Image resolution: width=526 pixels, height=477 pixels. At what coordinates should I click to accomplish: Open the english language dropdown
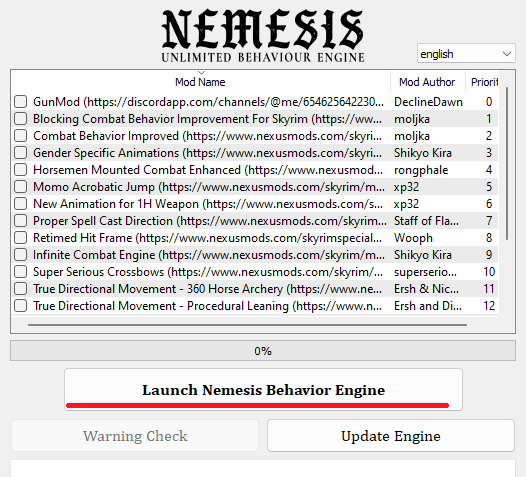(x=466, y=53)
